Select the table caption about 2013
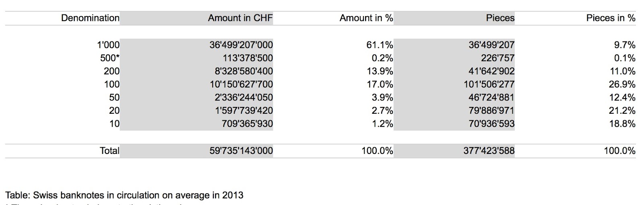This screenshot has height=205, width=644. click(x=124, y=195)
